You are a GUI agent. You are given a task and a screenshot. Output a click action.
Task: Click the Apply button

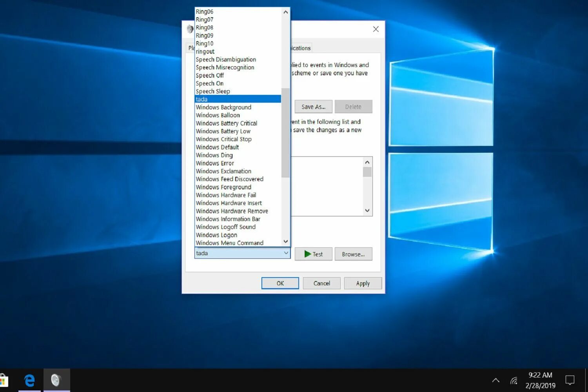(363, 283)
